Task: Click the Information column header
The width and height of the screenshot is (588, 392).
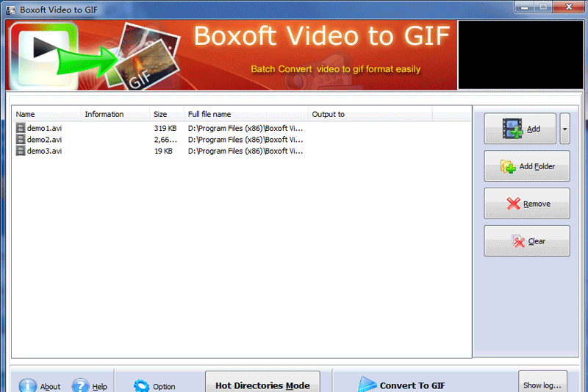Action: [x=115, y=114]
